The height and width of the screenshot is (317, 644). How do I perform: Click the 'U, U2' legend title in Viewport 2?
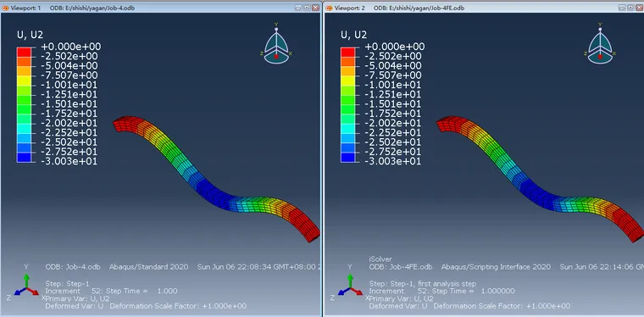(x=353, y=36)
